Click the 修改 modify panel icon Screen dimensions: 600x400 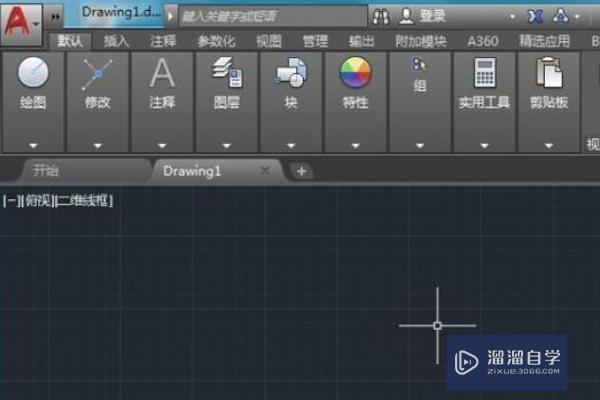click(98, 73)
